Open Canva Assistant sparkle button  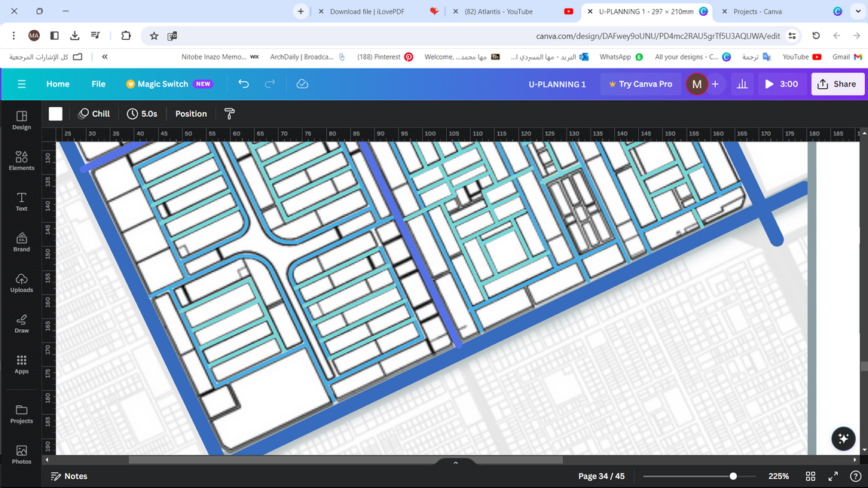point(843,438)
